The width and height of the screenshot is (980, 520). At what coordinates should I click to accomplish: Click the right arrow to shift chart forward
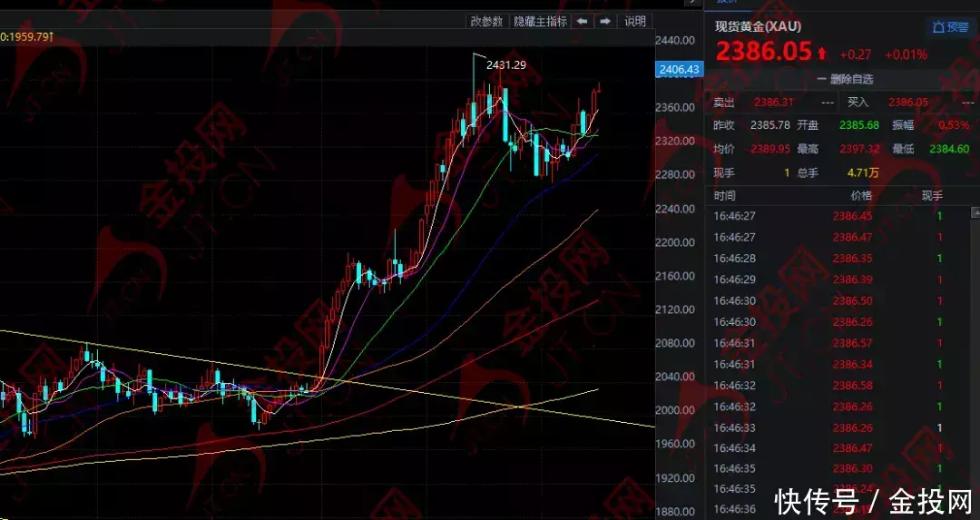[x=604, y=21]
